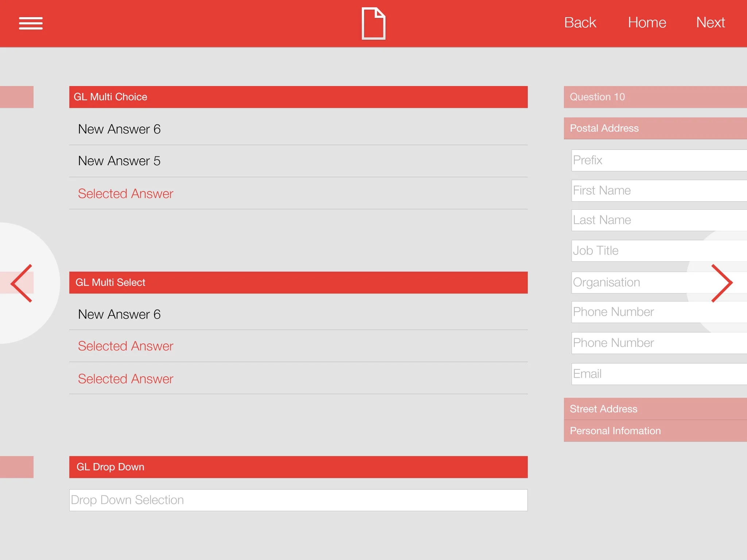Open the hamburger menu
747x560 pixels.
tap(31, 23)
